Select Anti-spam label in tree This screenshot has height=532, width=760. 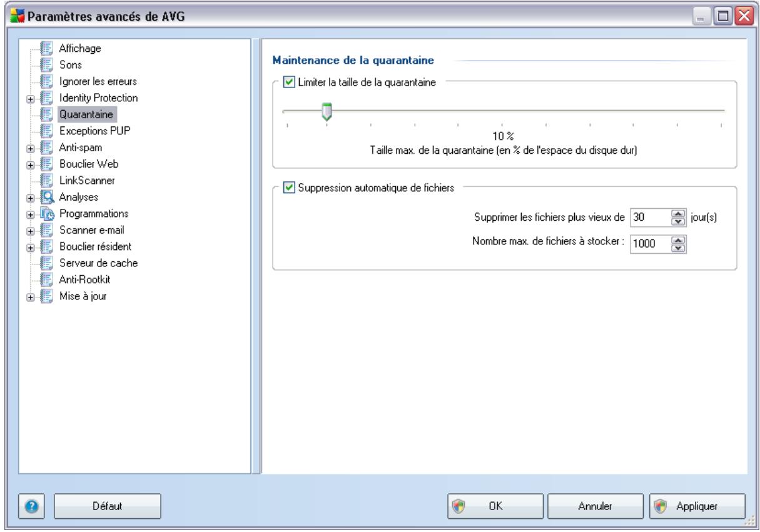click(x=79, y=148)
